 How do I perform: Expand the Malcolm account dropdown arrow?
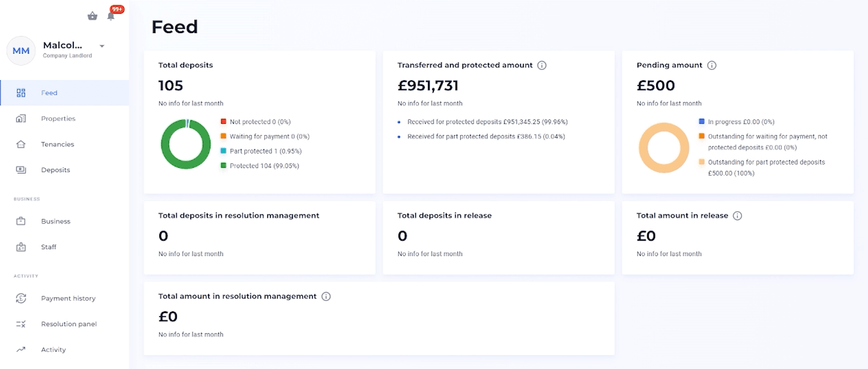click(x=102, y=46)
